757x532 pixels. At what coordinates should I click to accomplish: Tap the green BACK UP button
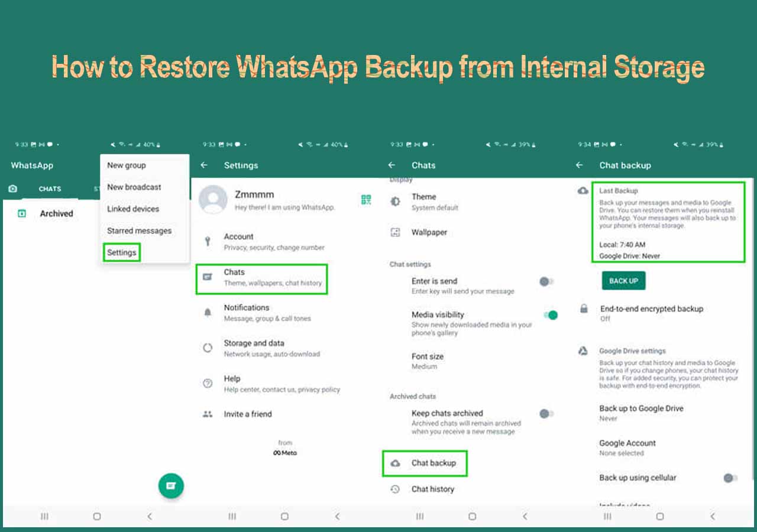pyautogui.click(x=623, y=281)
